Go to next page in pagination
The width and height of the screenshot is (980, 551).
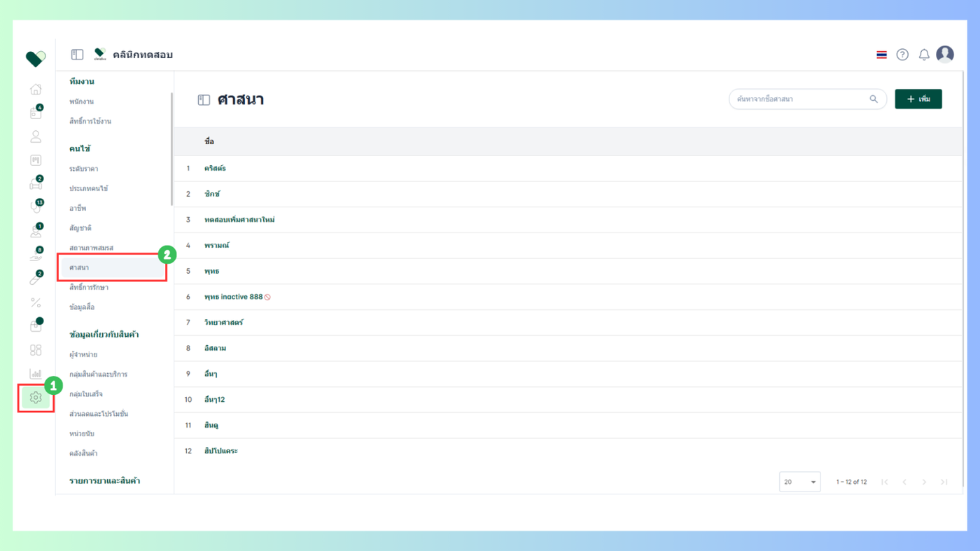(x=924, y=482)
